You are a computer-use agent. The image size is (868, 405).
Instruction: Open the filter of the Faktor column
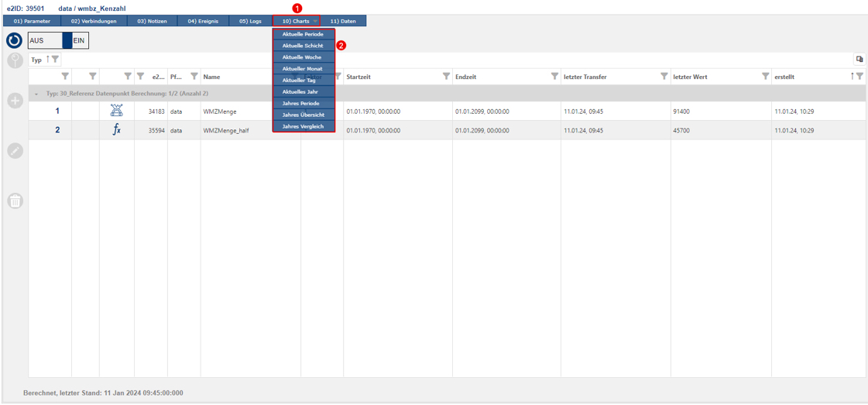(337, 77)
